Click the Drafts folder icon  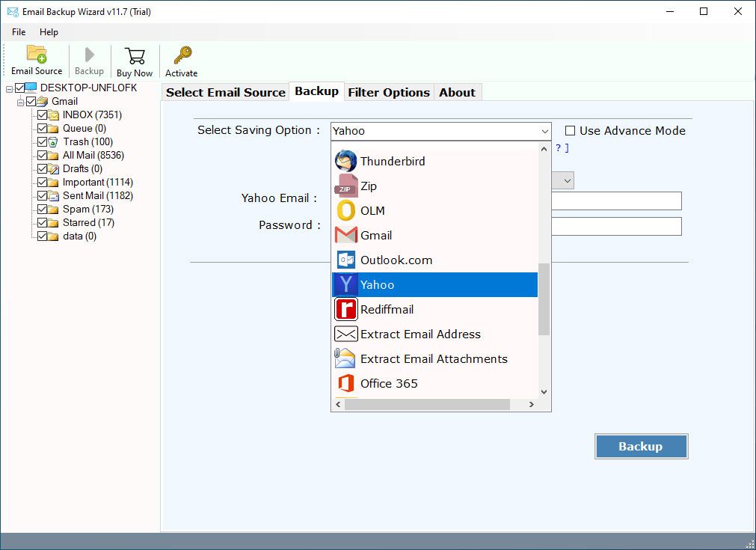tap(54, 169)
